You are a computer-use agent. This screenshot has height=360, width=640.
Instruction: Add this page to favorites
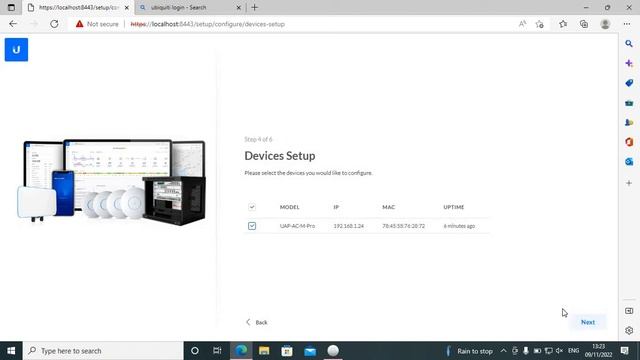point(540,24)
